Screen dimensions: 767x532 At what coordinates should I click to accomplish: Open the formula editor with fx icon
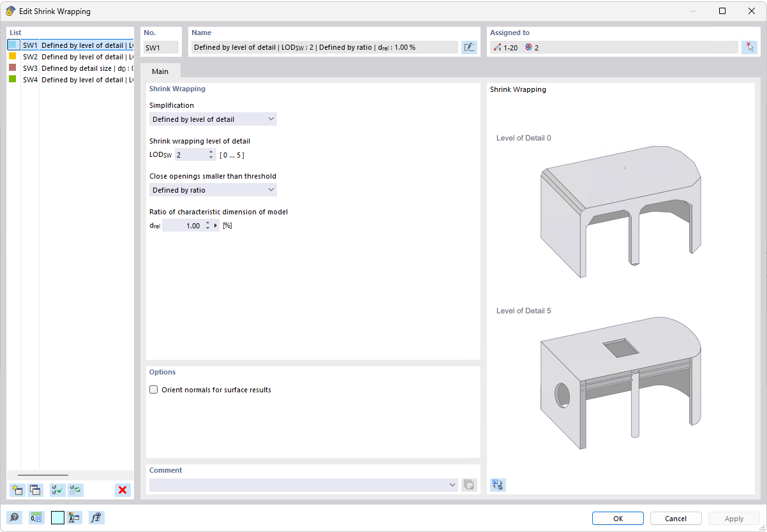96,517
